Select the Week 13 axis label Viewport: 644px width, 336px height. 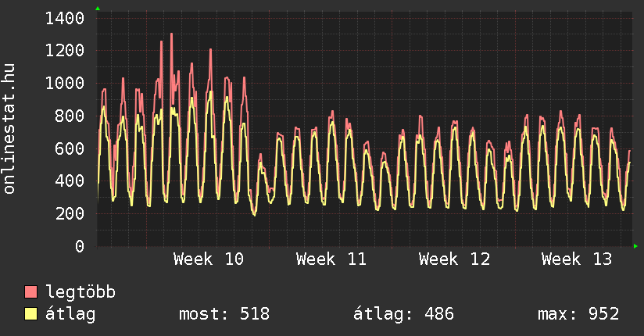coord(577,259)
